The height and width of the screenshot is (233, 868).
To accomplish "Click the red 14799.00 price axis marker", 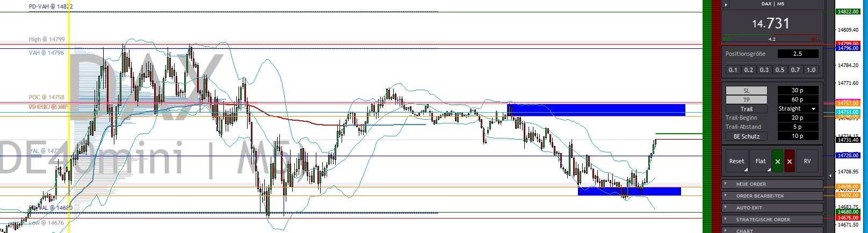I will (x=849, y=43).
